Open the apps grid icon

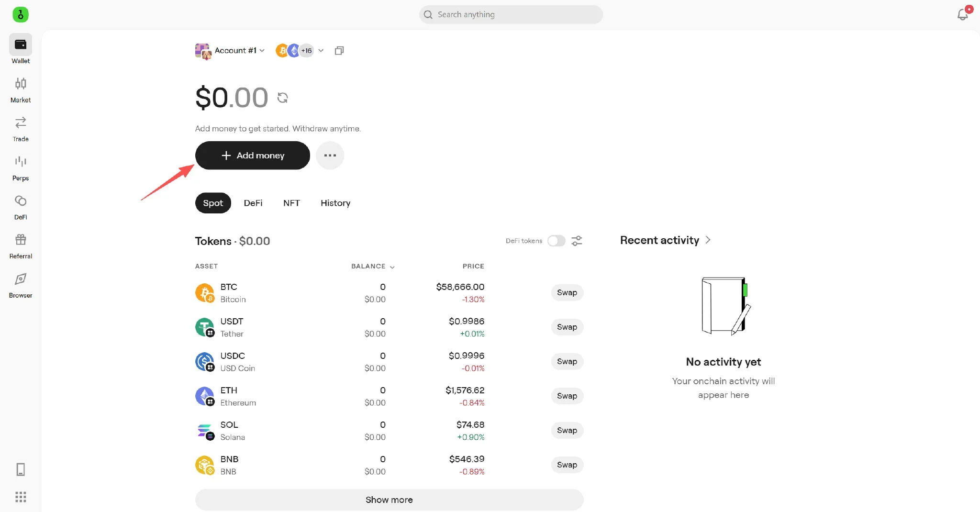click(x=21, y=497)
